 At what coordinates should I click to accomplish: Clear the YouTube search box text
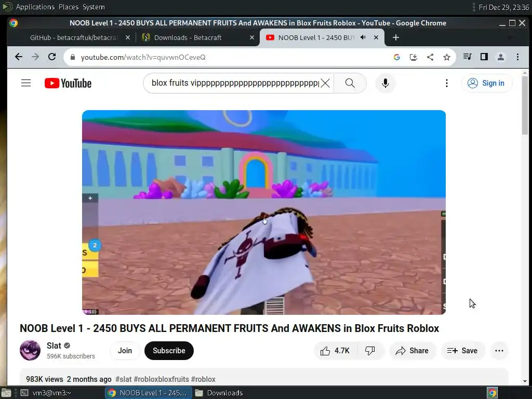pyautogui.click(x=325, y=83)
